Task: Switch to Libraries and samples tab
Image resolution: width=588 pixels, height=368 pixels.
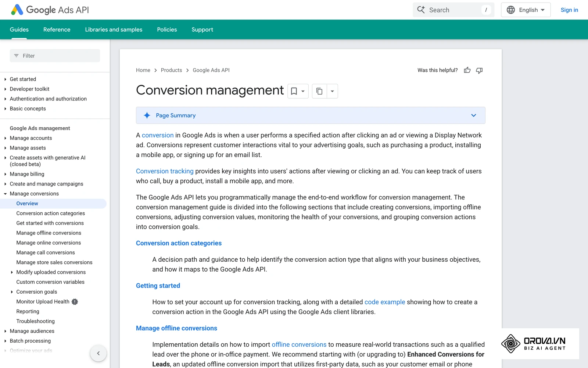Action: pos(114,29)
